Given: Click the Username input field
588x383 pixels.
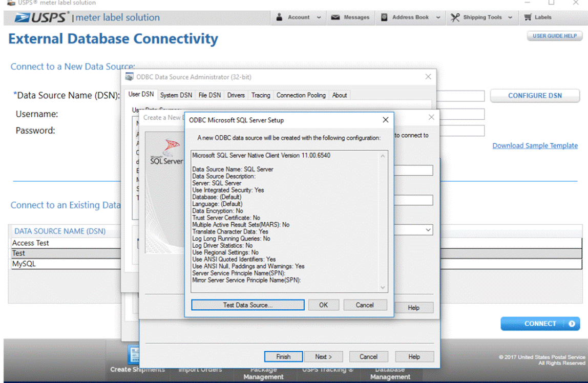Looking at the screenshot, I should click(461, 114).
